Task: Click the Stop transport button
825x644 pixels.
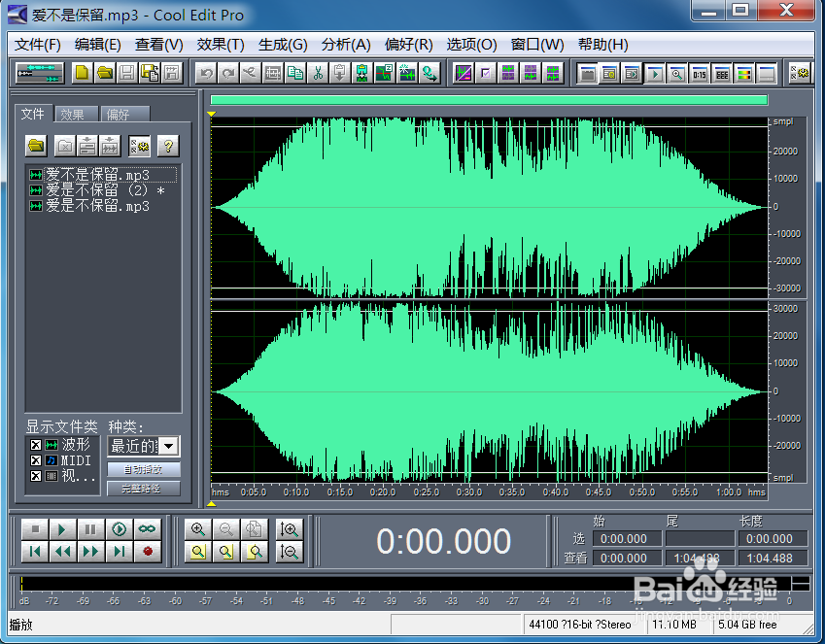Action: pos(35,529)
